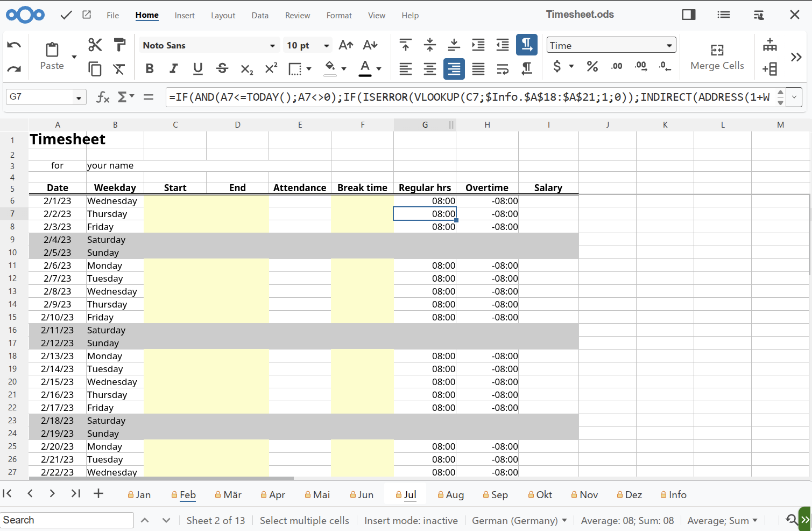Undo the last action
This screenshot has height=531, width=812.
point(13,45)
